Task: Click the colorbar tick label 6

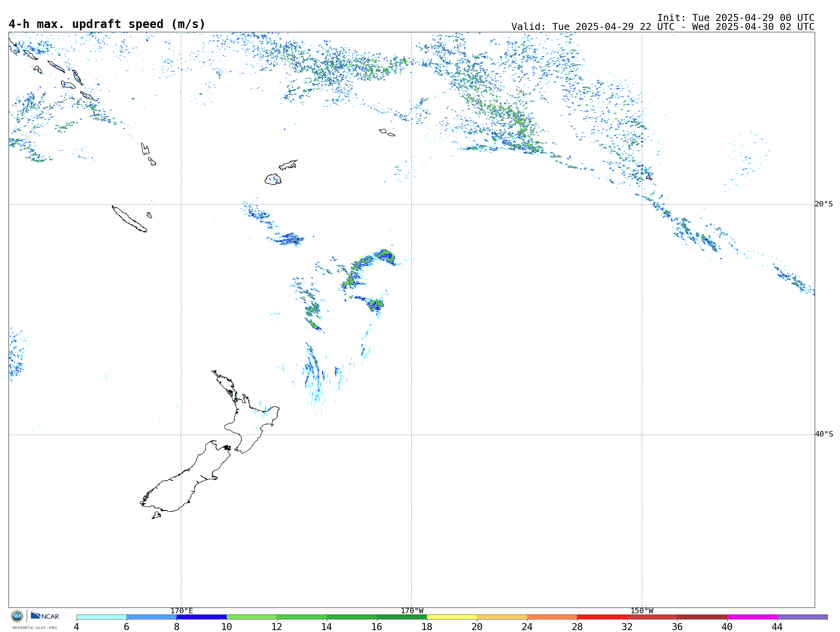Action: click(126, 627)
